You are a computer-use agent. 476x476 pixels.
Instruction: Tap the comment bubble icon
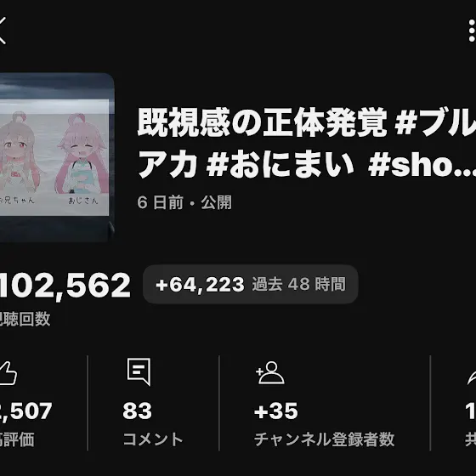point(139,371)
